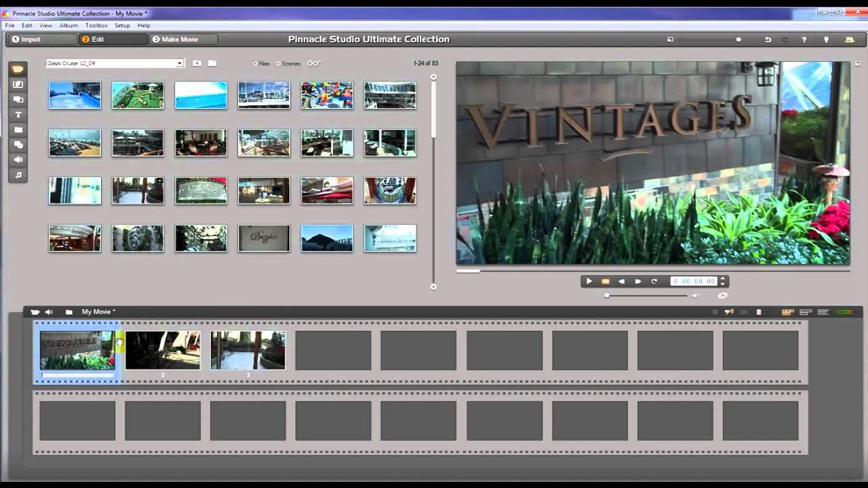868x488 pixels.
Task: Open the audio toolbox speaker icon
Action: tap(49, 312)
